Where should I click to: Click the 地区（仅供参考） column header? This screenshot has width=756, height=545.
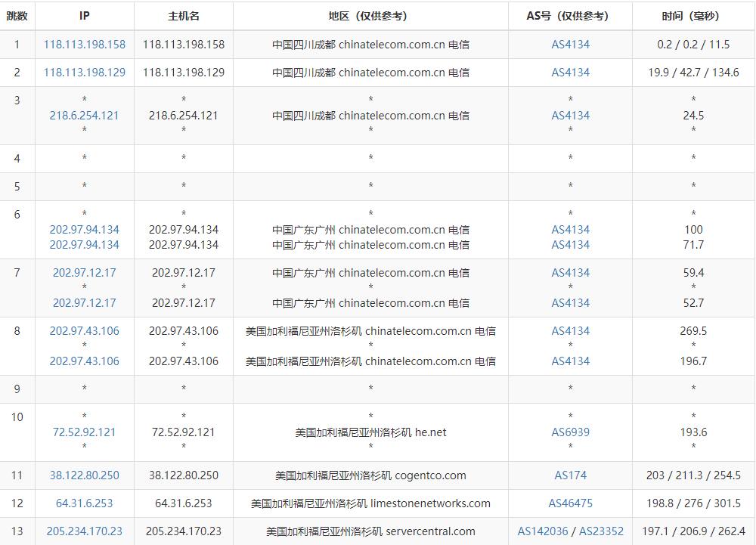tap(370, 16)
